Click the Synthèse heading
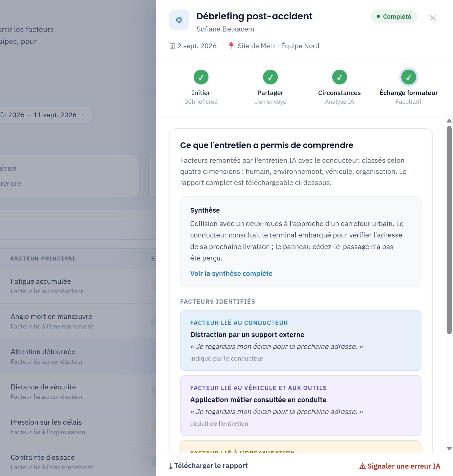Image resolution: width=453 pixels, height=476 pixels. pyautogui.click(x=205, y=210)
